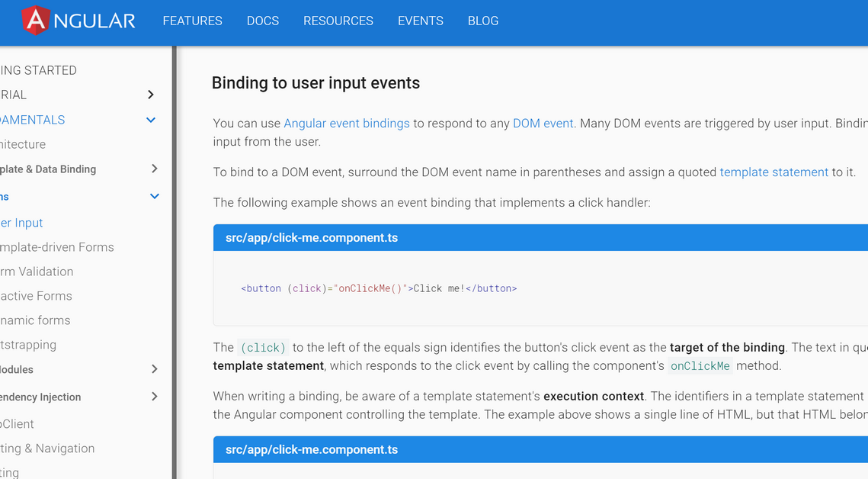The height and width of the screenshot is (479, 868).
Task: Open the template statement link
Action: point(774,172)
